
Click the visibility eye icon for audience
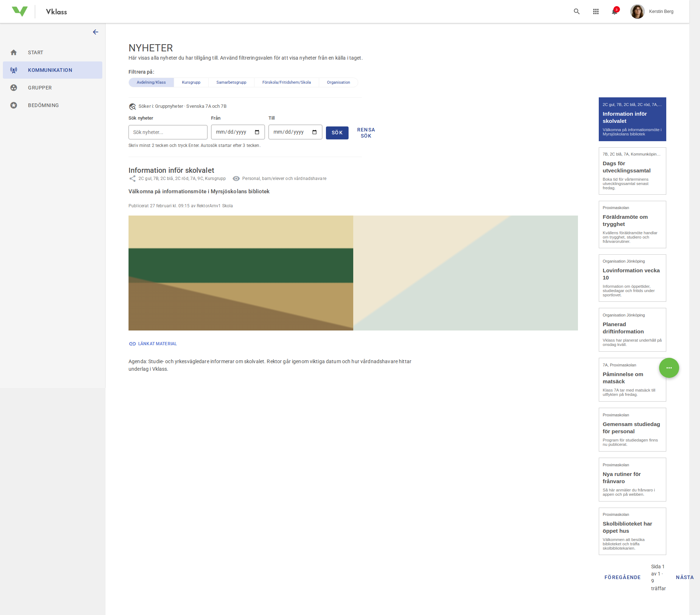click(236, 179)
